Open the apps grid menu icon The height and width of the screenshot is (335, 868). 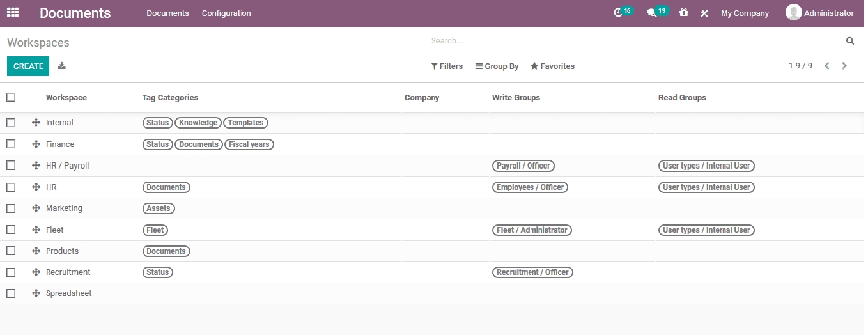13,13
